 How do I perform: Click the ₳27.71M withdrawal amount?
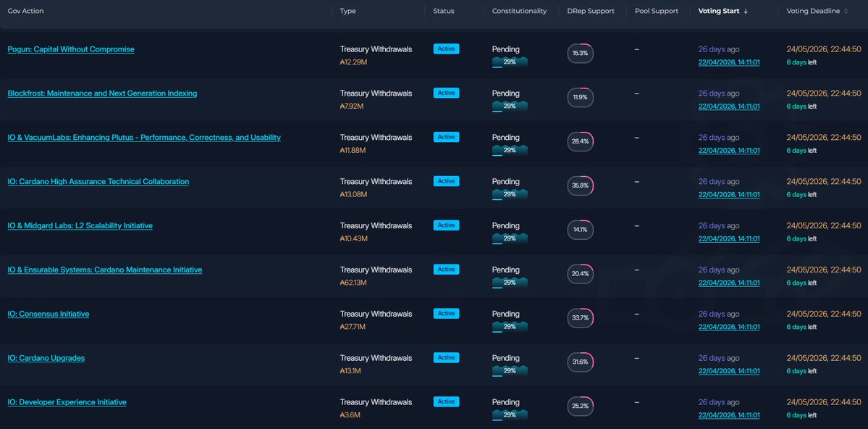pos(353,327)
